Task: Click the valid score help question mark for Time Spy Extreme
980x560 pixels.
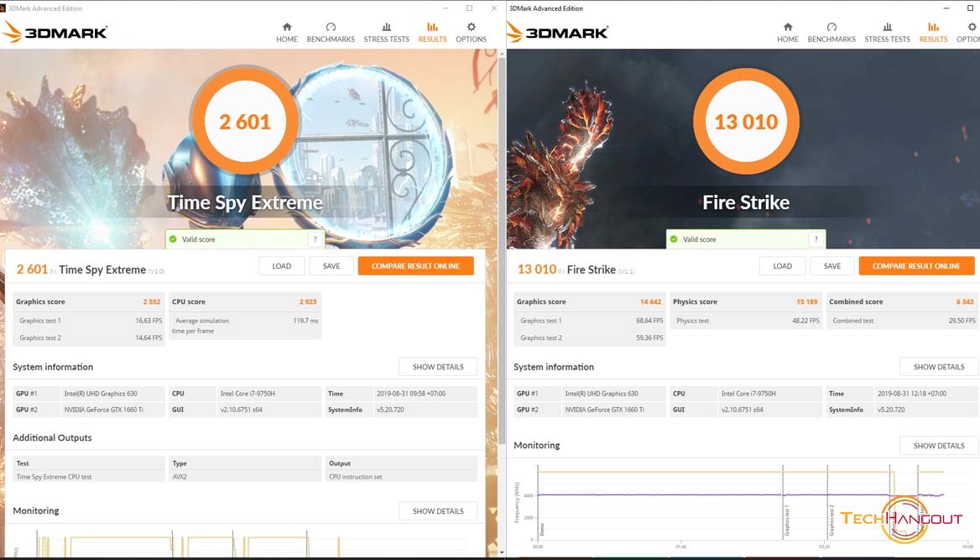Action: click(x=315, y=239)
